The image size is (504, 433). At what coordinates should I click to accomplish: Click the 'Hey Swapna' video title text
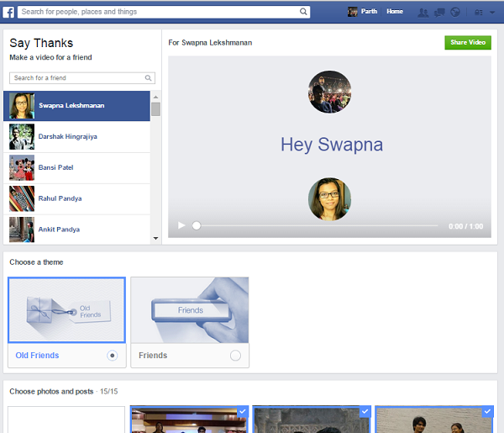[x=332, y=145]
